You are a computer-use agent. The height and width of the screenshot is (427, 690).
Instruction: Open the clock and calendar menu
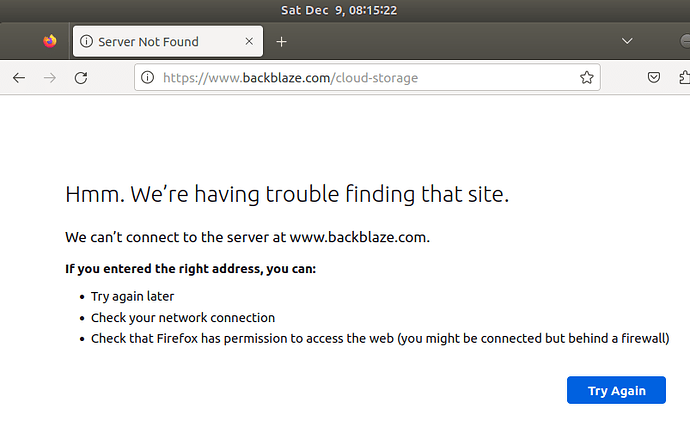click(x=339, y=10)
